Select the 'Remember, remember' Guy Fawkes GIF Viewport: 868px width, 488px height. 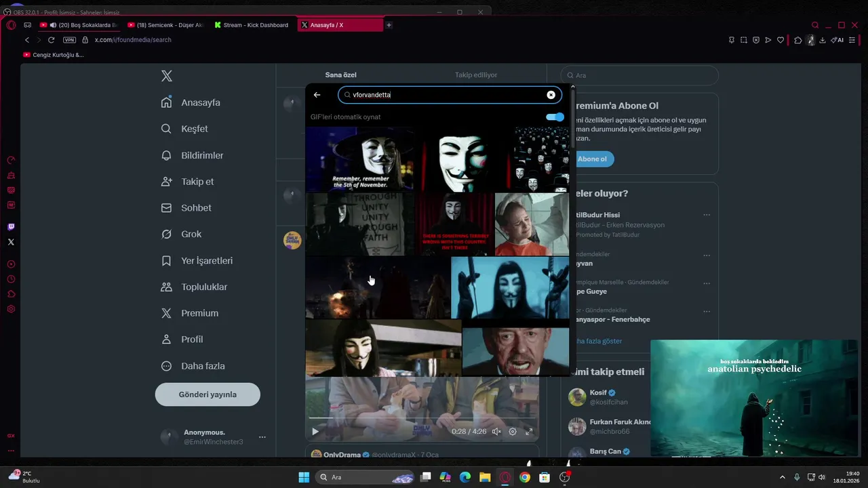pyautogui.click(x=359, y=159)
